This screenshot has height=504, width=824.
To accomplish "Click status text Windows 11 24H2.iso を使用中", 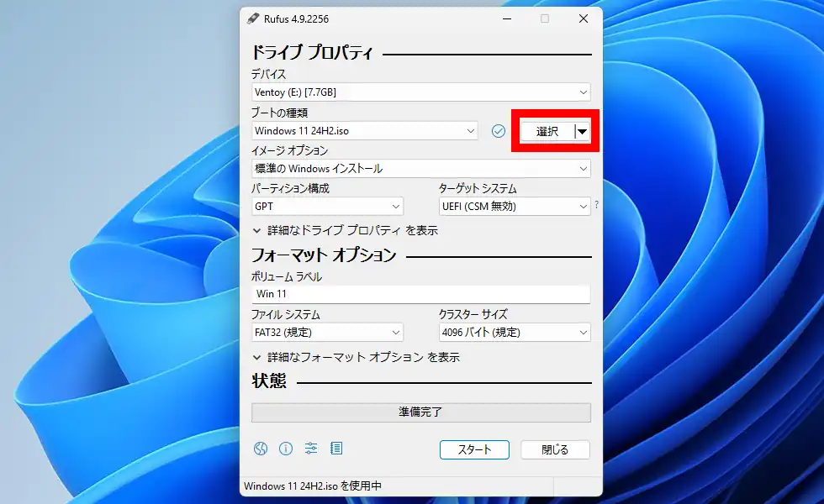I will click(x=313, y=486).
